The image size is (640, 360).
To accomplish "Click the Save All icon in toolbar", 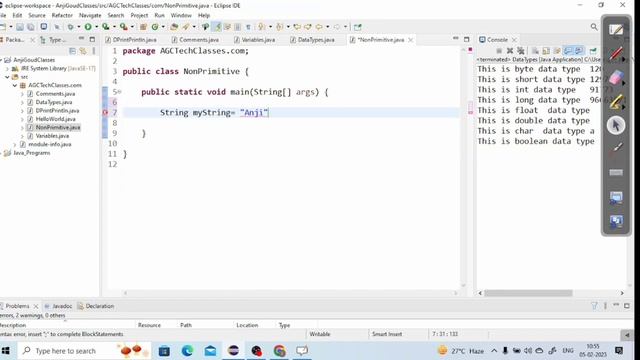I will pos(31,27).
